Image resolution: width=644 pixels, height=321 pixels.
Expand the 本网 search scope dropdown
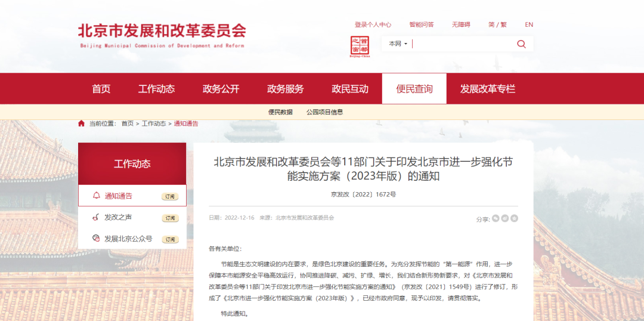tap(398, 44)
